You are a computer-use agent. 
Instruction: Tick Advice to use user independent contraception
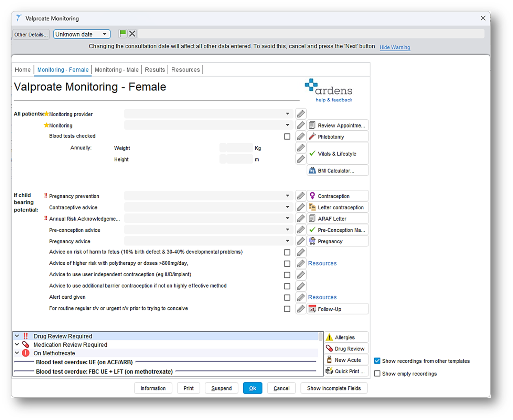pos(287,275)
